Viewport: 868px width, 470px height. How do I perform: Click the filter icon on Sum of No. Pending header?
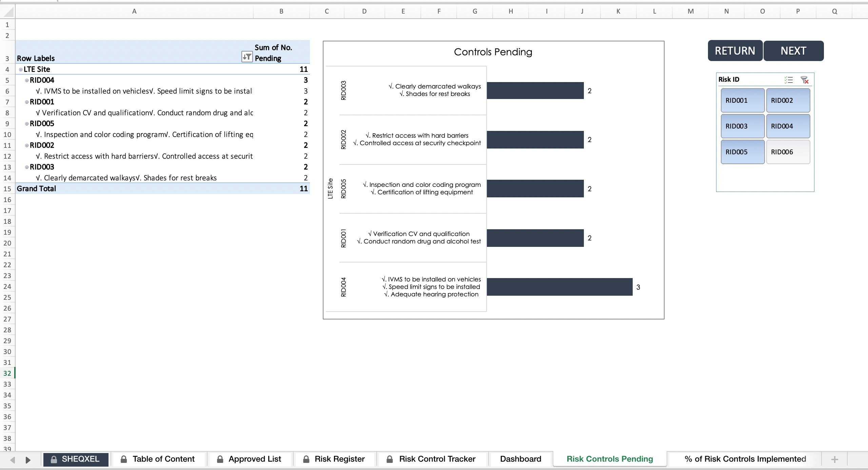click(x=247, y=56)
